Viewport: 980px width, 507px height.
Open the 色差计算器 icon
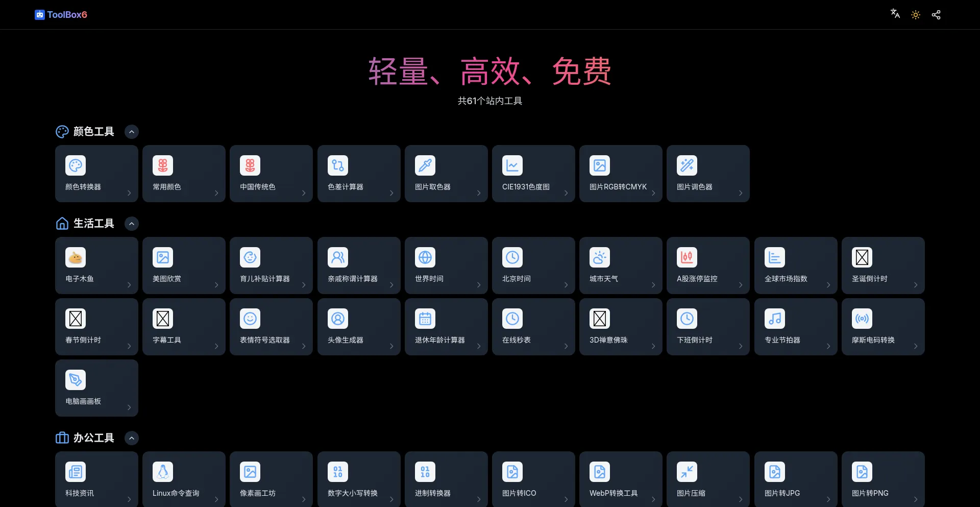tap(338, 165)
